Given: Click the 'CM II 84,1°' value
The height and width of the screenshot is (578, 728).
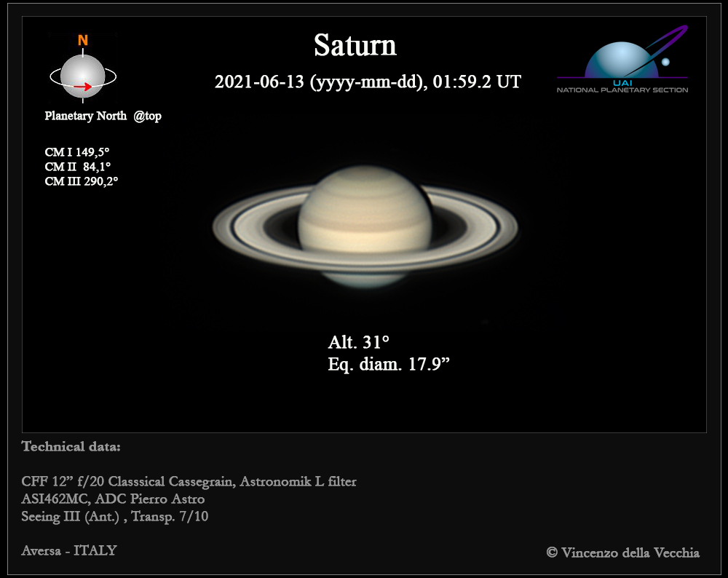Looking at the screenshot, I should click(x=78, y=167).
